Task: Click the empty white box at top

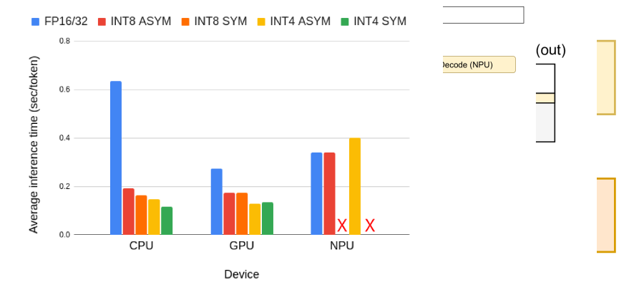Action: click(484, 15)
